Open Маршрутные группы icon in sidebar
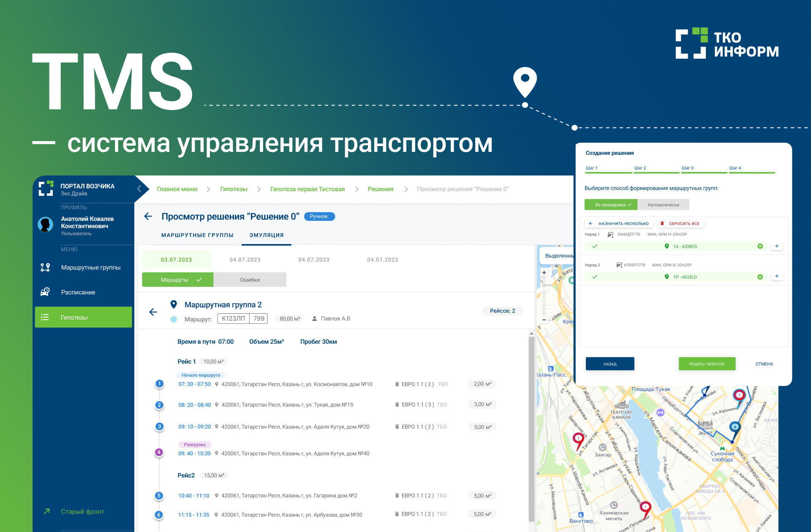 tap(45, 267)
